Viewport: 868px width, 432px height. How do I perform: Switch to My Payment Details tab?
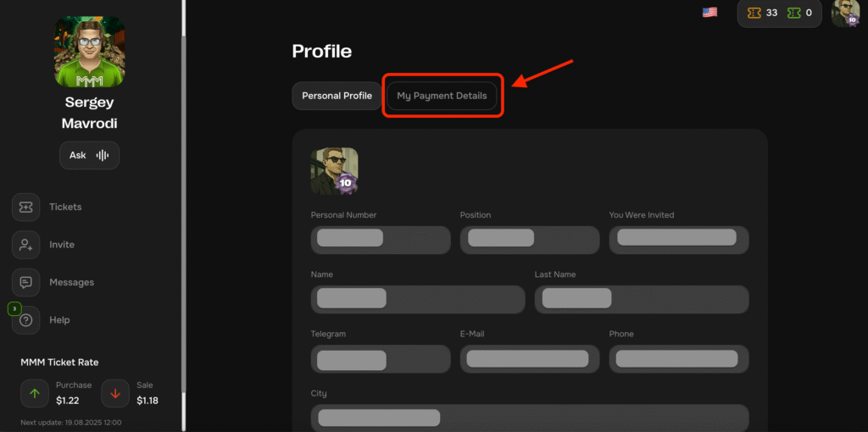point(442,96)
